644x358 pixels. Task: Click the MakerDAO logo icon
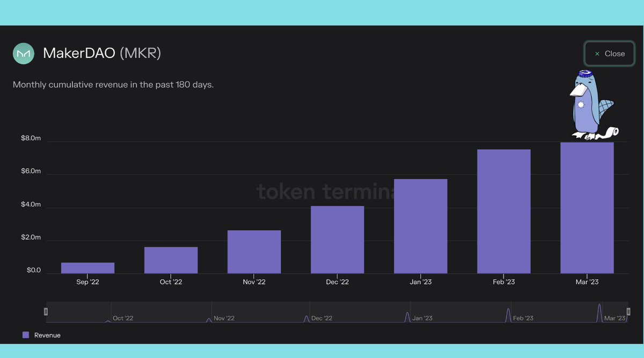(23, 54)
